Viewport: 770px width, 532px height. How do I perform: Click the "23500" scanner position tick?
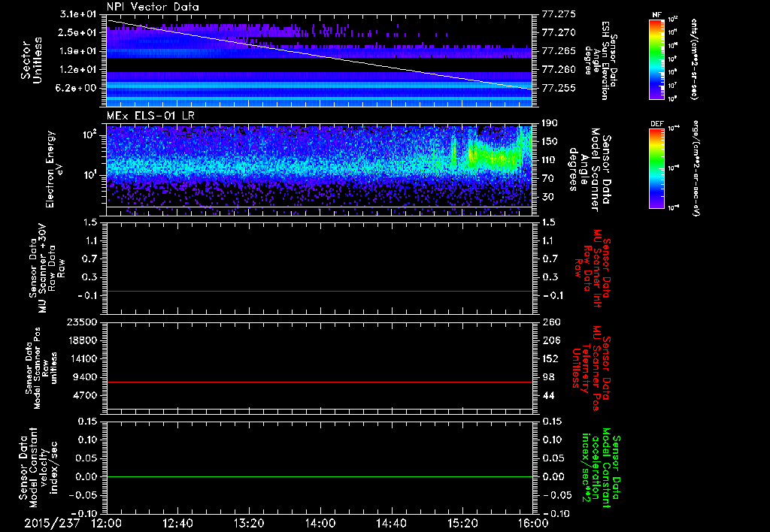82,322
